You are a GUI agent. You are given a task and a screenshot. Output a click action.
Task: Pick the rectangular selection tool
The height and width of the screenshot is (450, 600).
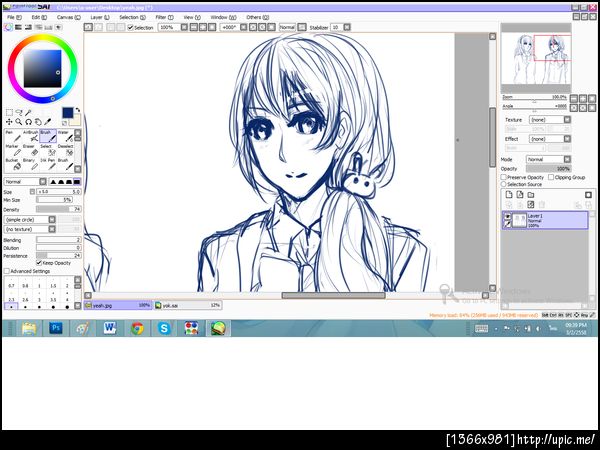pos(9,112)
